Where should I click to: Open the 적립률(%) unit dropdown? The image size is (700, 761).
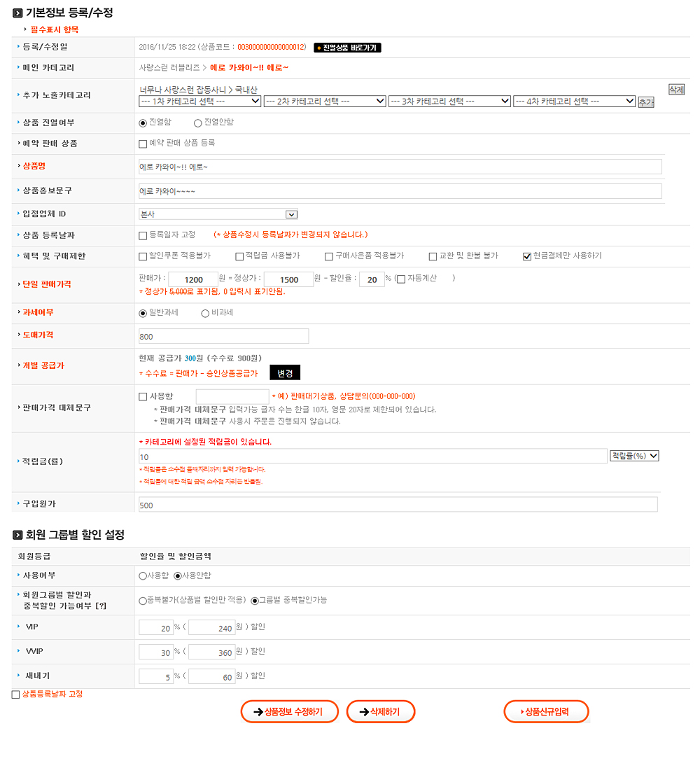click(x=634, y=456)
